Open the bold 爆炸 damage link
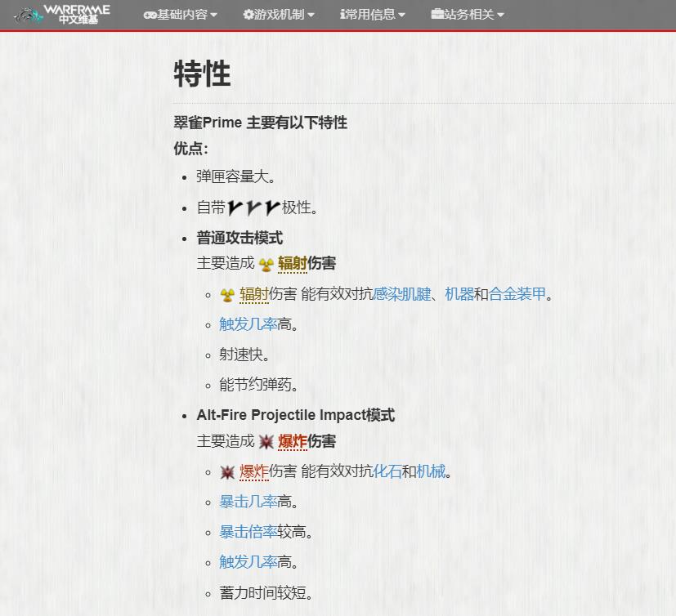 coord(292,441)
